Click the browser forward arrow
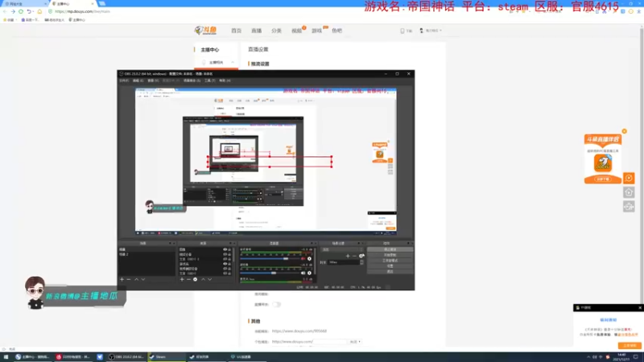 pyautogui.click(x=13, y=11)
